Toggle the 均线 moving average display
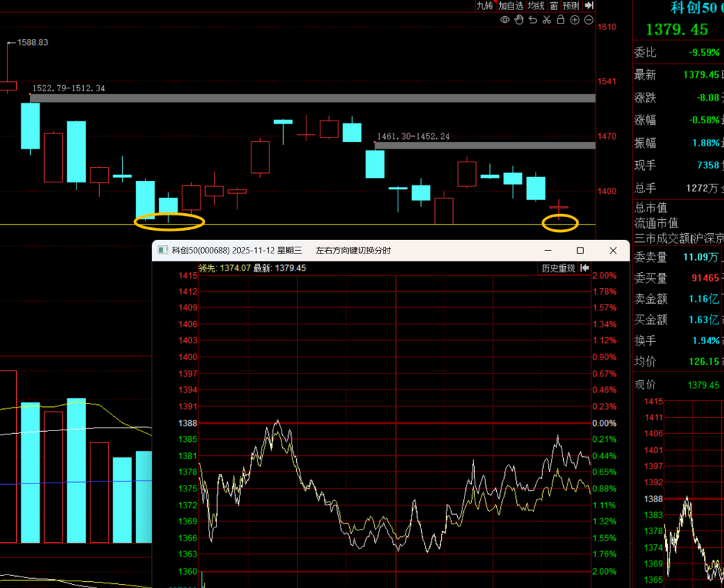Viewport: 724px width, 588px height. (x=536, y=5)
